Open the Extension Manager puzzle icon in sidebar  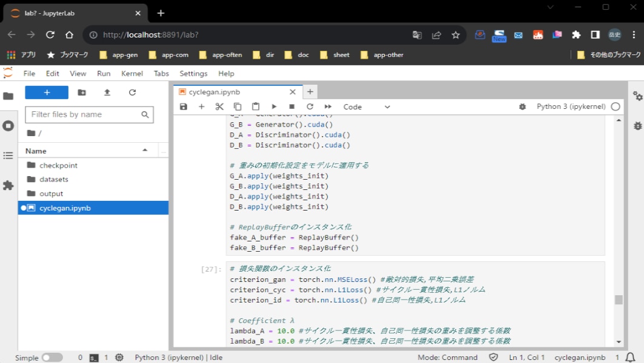point(8,185)
